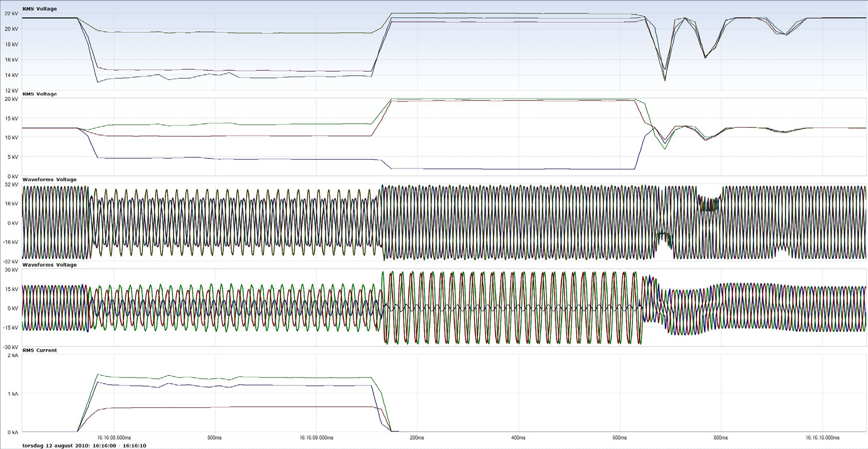Click the -16 kV axis label
This screenshot has width=868, height=449.
[x=10, y=242]
